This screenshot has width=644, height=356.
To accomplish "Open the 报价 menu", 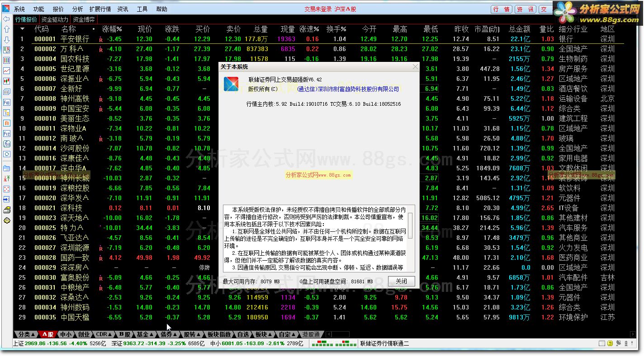I will (58, 9).
